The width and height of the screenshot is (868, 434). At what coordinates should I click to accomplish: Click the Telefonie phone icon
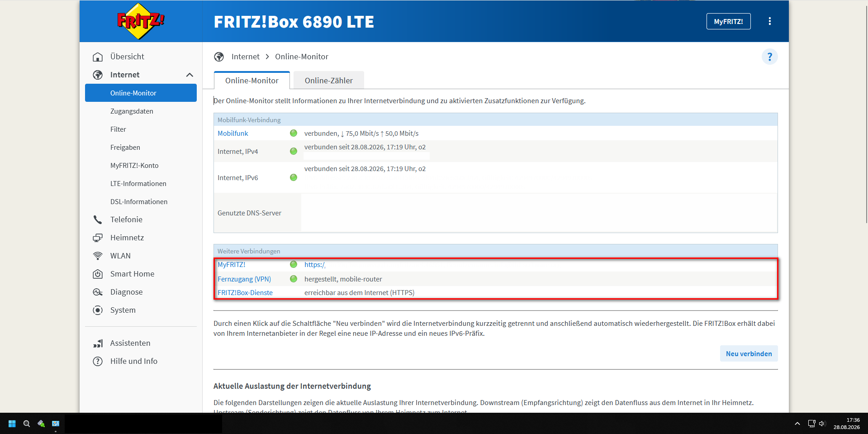[x=98, y=220]
